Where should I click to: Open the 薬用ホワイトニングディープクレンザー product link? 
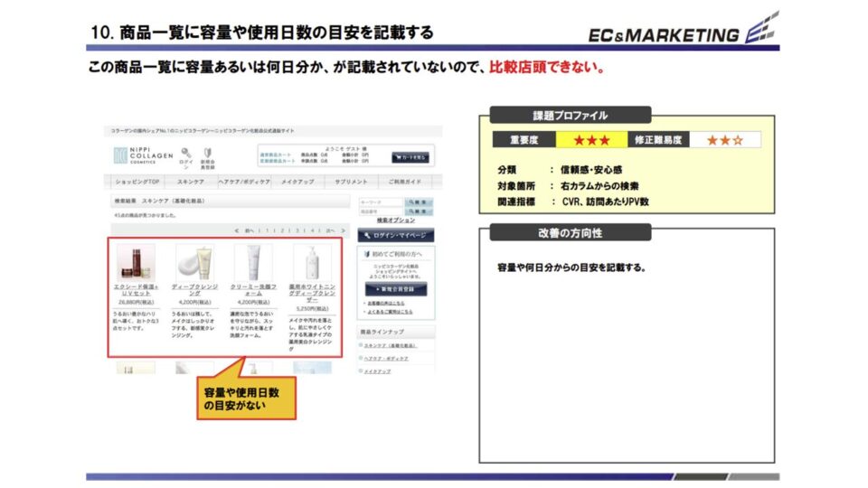(x=312, y=293)
